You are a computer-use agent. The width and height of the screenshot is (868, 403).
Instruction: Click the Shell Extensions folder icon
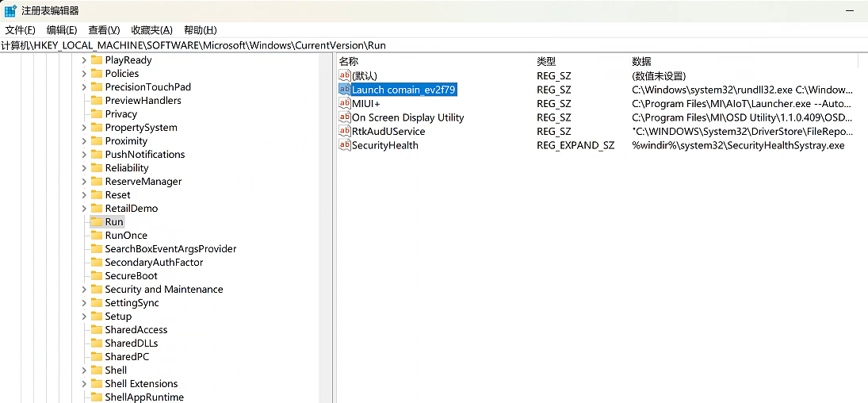pyautogui.click(x=97, y=384)
